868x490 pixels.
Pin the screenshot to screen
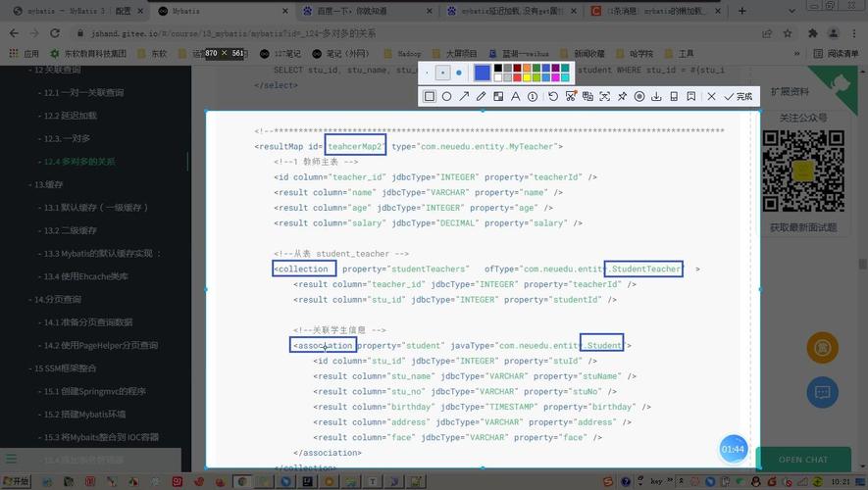tap(622, 97)
